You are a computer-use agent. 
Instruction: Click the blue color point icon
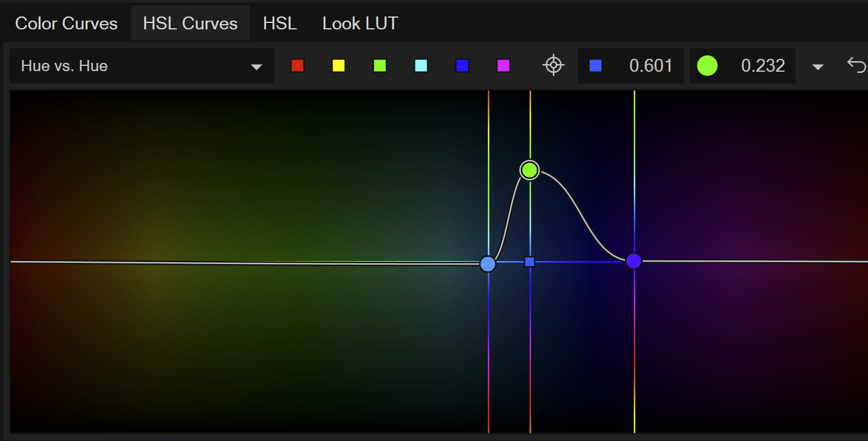[462, 66]
